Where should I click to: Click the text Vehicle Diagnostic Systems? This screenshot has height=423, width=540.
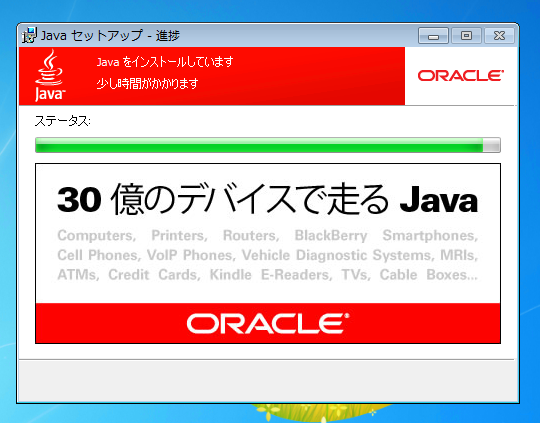[x=336, y=255]
